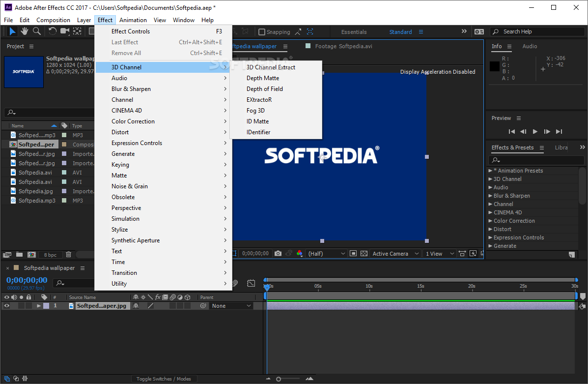Toggle the lock column header
This screenshot has width=588, height=384.
tap(28, 297)
